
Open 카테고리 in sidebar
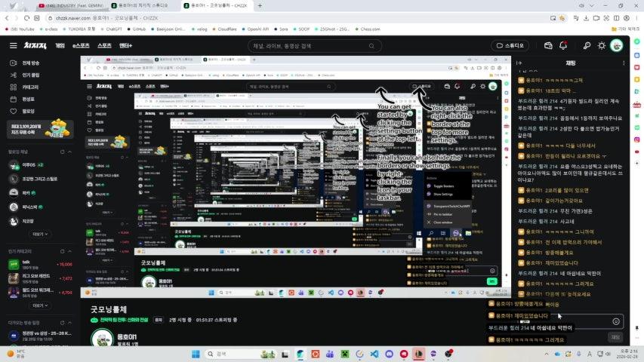click(25, 87)
